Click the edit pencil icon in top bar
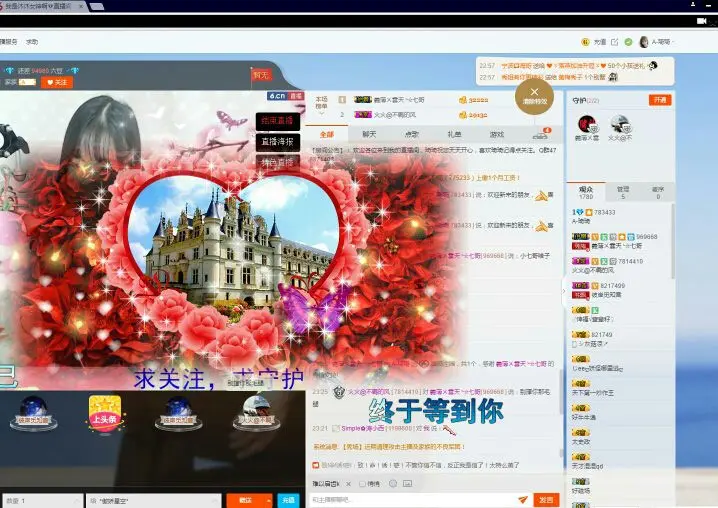This screenshot has width=718, height=508. click(615, 42)
